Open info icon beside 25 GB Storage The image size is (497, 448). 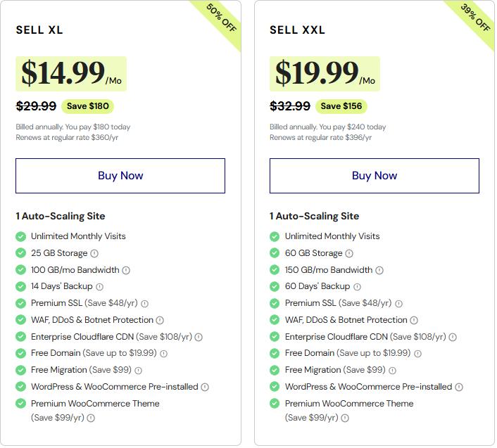pyautogui.click(x=94, y=253)
